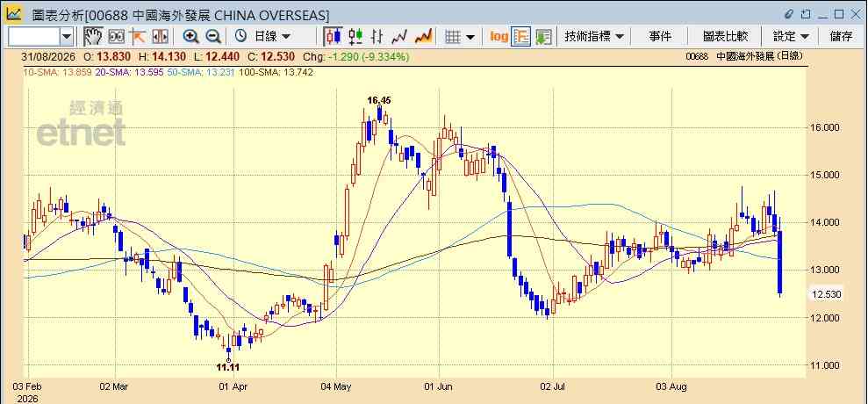The image size is (868, 404).
Task: Switch to red-blue candlestick chart style
Action: (x=334, y=37)
